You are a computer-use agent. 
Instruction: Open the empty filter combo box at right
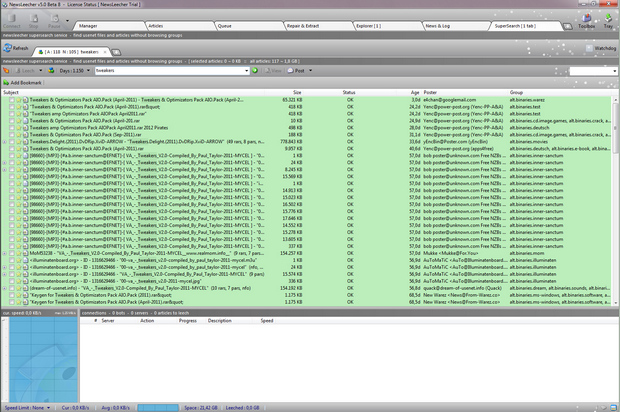click(593, 71)
